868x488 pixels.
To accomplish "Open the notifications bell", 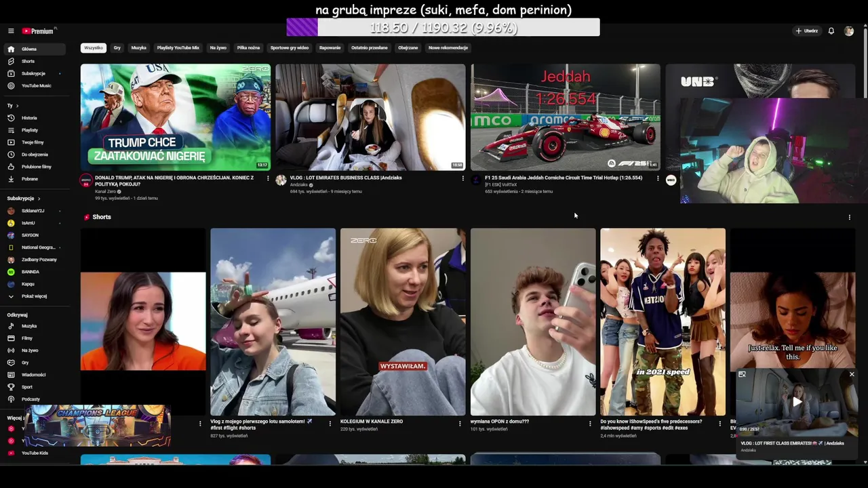I will coord(831,31).
